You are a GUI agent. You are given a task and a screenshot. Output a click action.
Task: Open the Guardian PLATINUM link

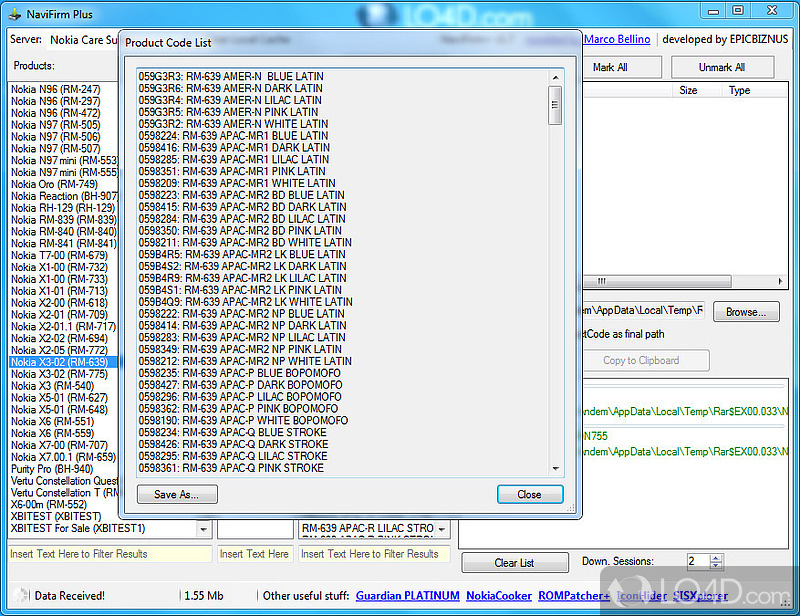408,596
